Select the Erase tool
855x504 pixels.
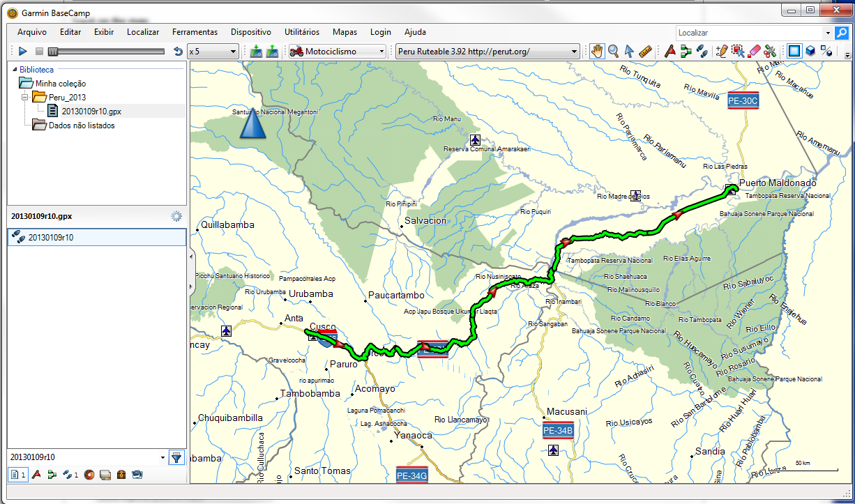pos(754,51)
